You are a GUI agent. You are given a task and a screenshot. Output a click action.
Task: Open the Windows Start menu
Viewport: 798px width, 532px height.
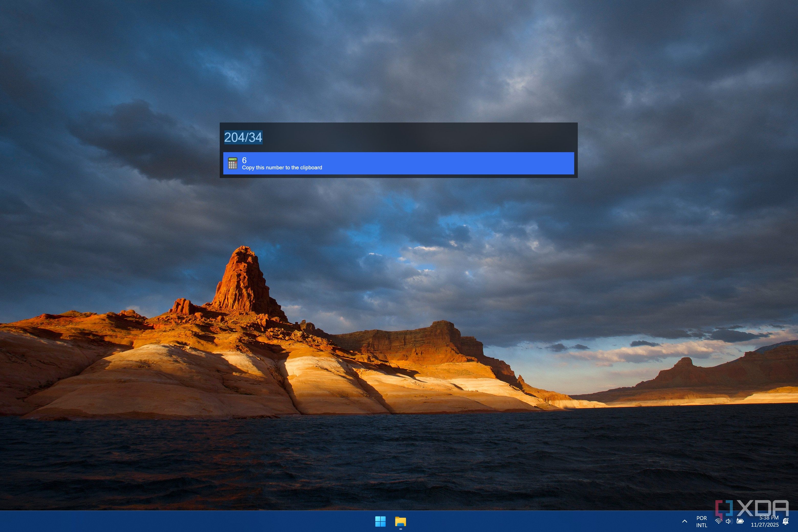coord(380,522)
